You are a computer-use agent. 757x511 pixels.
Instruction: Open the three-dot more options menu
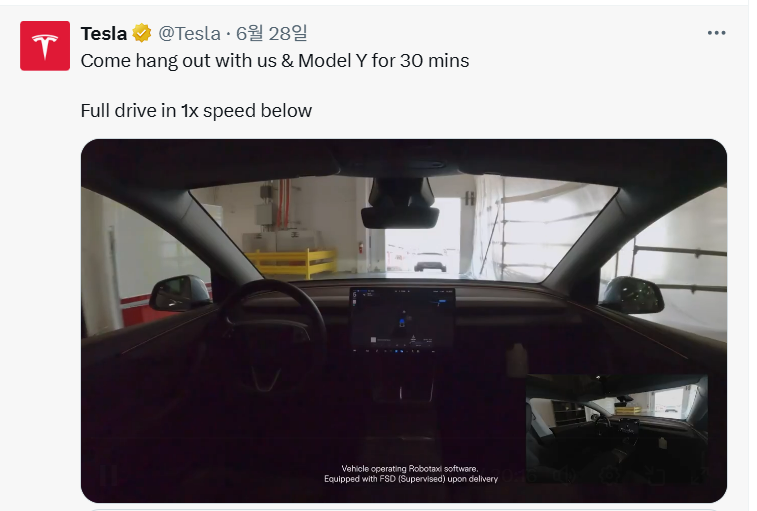[x=716, y=33]
